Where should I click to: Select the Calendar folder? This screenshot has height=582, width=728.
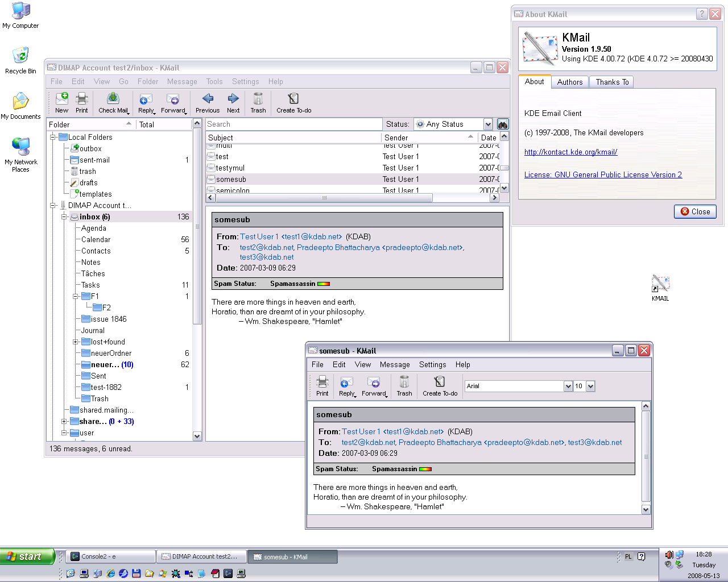coord(96,240)
